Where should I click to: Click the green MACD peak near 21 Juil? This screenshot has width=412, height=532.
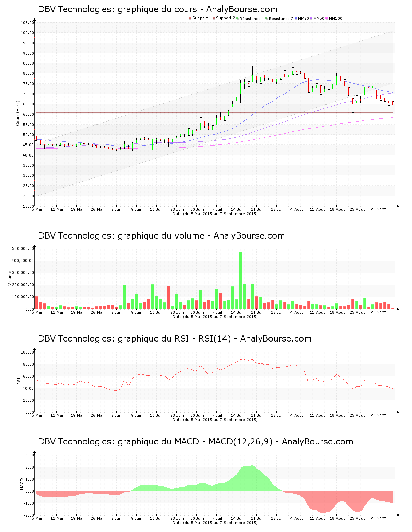(x=252, y=478)
